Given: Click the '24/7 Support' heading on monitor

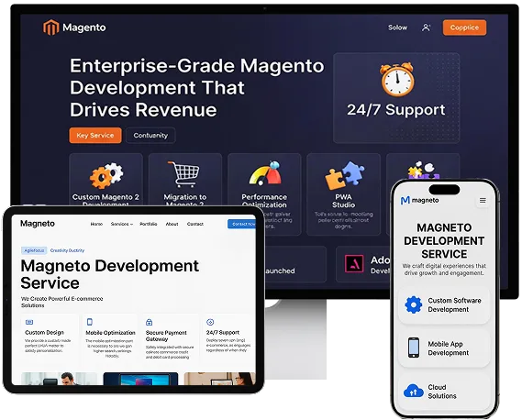Looking at the screenshot, I should (395, 109).
